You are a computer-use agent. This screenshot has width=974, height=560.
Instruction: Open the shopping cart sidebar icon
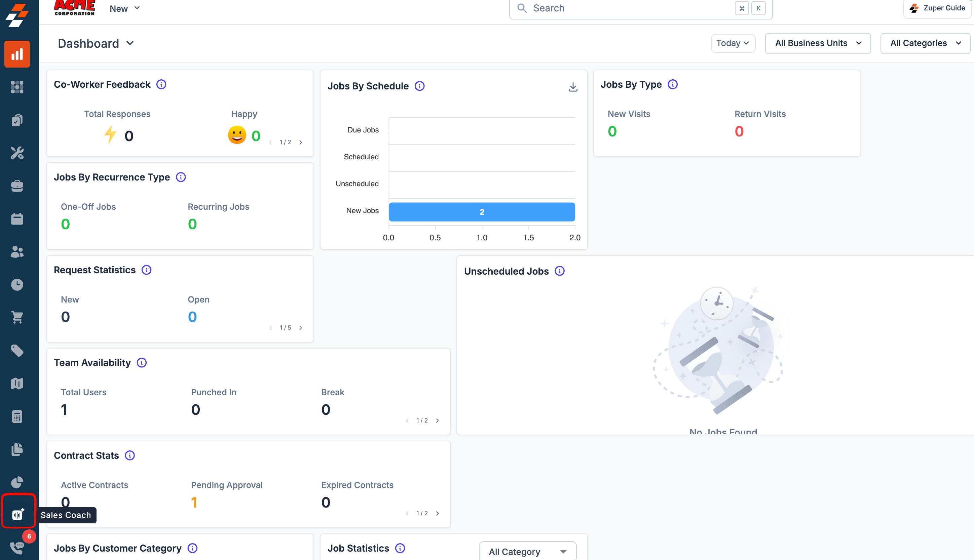pos(17,318)
